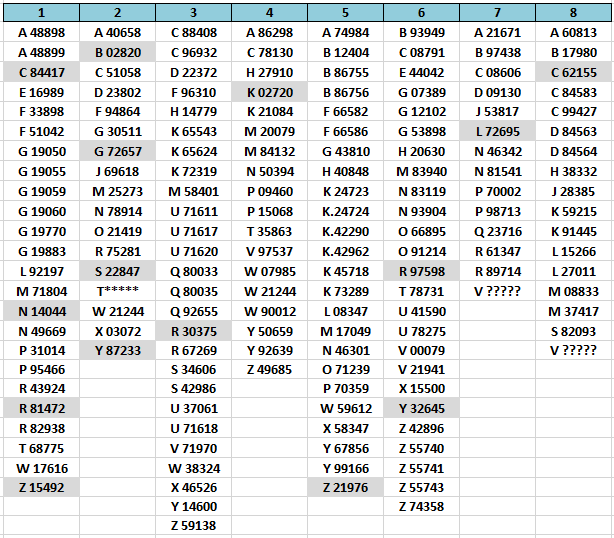Click the highlighted cell R 30375

pyautogui.click(x=193, y=330)
